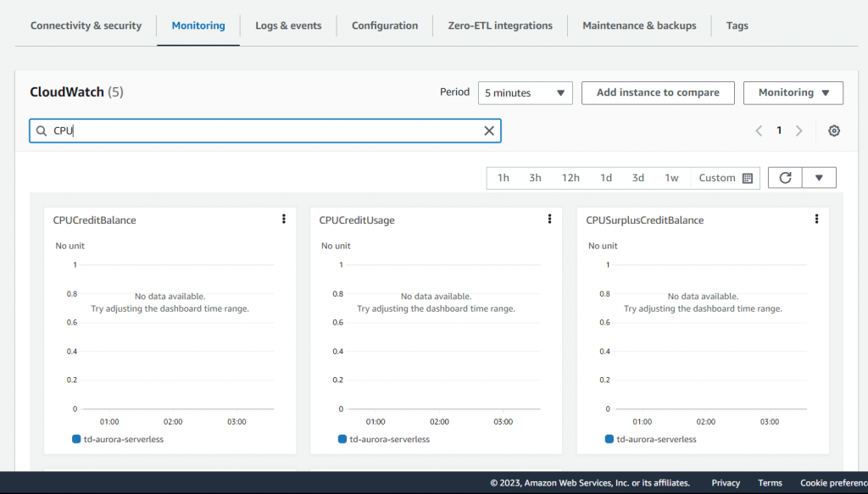Expand the Period 5 minutes dropdown
Viewport: 868px width, 494px height.
(x=525, y=93)
